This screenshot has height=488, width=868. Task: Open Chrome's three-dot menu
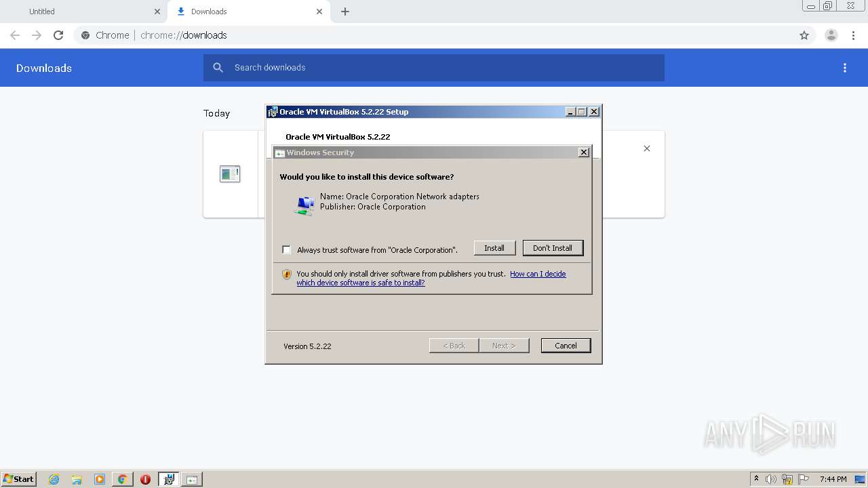(x=853, y=35)
